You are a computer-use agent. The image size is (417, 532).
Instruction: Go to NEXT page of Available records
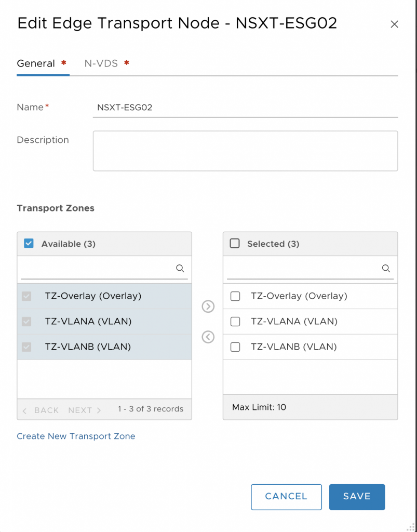(x=85, y=410)
